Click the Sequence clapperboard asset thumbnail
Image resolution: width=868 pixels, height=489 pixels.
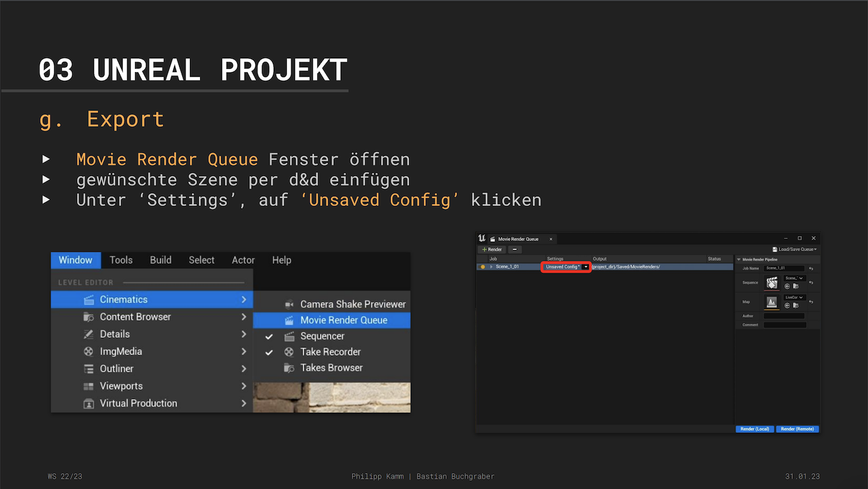[772, 283]
